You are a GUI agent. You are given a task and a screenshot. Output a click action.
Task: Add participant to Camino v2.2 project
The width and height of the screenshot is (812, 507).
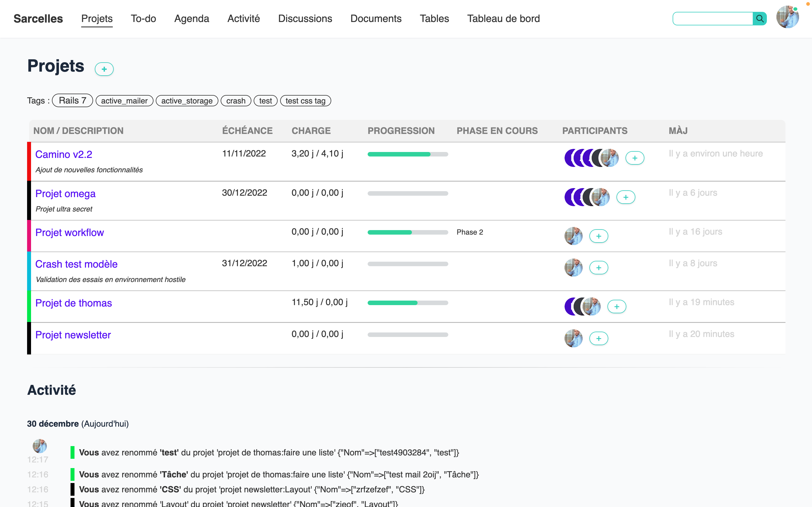click(x=635, y=158)
